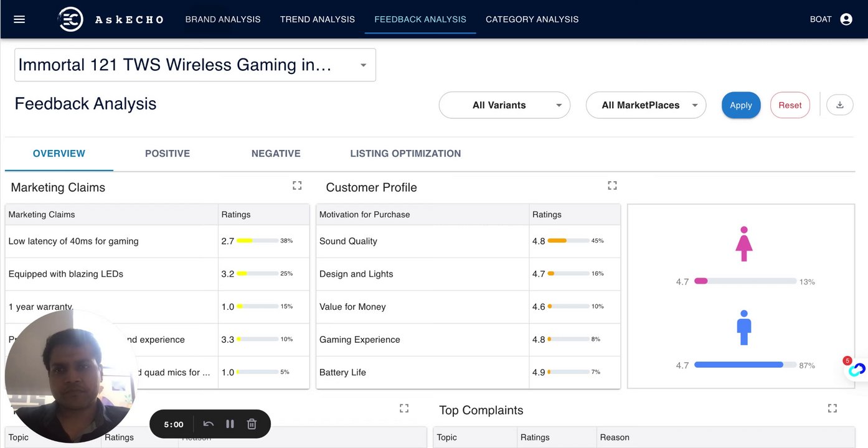Image resolution: width=868 pixels, height=448 pixels.
Task: Pause the screen recording
Action: [x=230, y=424]
